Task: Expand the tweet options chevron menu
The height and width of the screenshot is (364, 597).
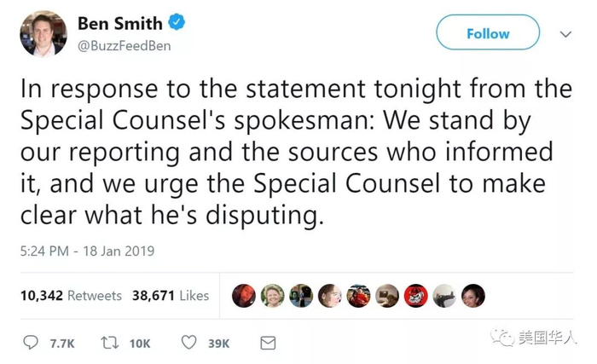Action: [x=565, y=34]
